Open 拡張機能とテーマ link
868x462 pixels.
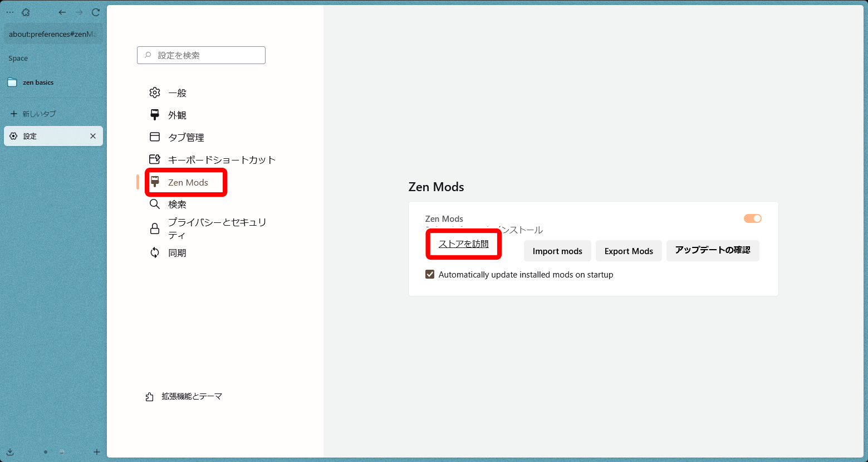click(184, 396)
